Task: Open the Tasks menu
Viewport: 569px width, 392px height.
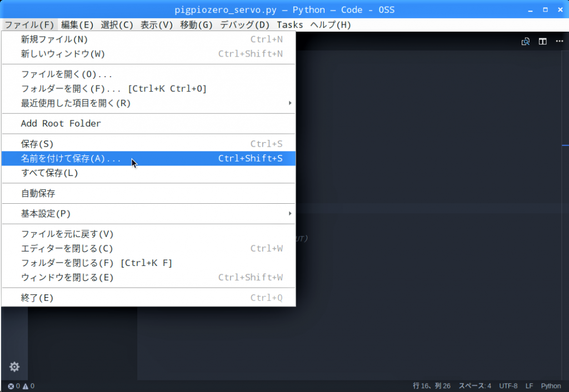Action: click(x=290, y=24)
